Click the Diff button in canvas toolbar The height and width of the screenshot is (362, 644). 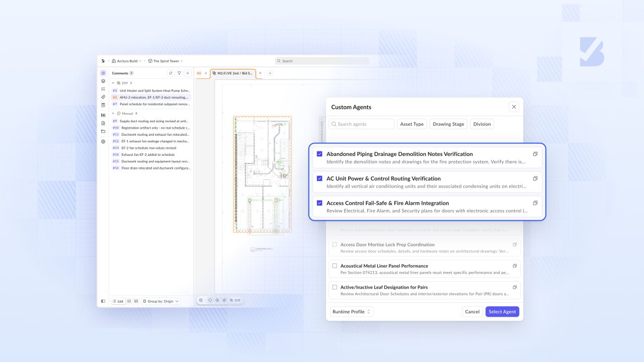(235, 300)
